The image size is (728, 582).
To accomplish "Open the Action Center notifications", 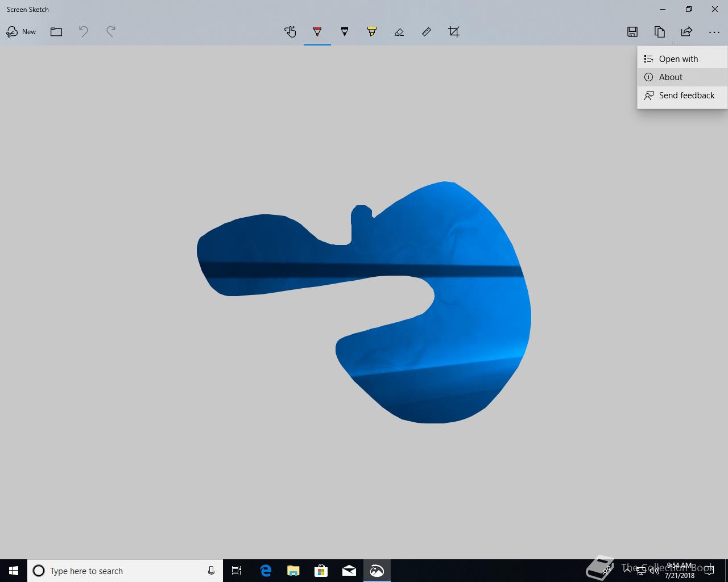I will pos(709,571).
